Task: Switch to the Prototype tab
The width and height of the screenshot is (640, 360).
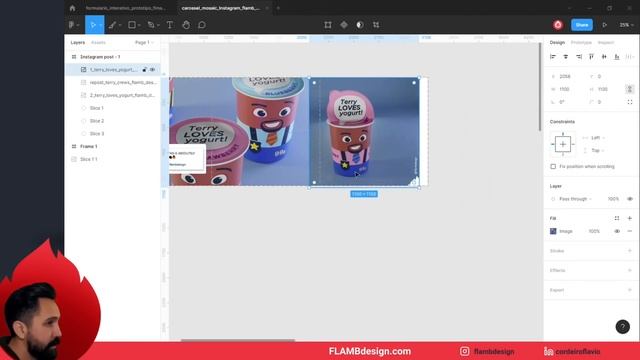Action: pos(581,42)
